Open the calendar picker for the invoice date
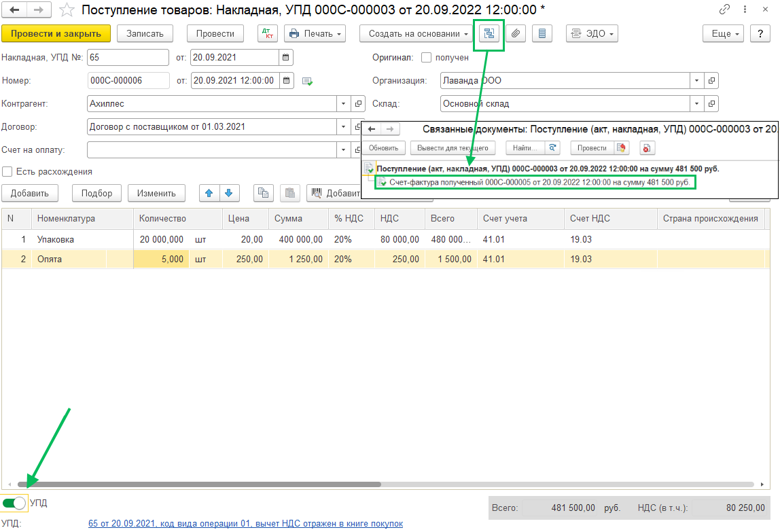 click(x=286, y=58)
